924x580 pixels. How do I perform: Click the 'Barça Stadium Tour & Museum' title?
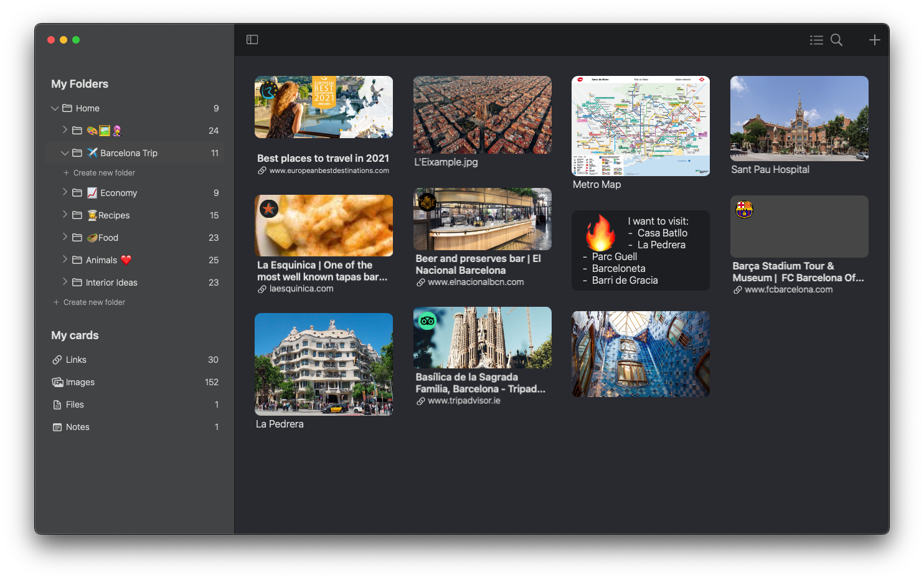(798, 272)
